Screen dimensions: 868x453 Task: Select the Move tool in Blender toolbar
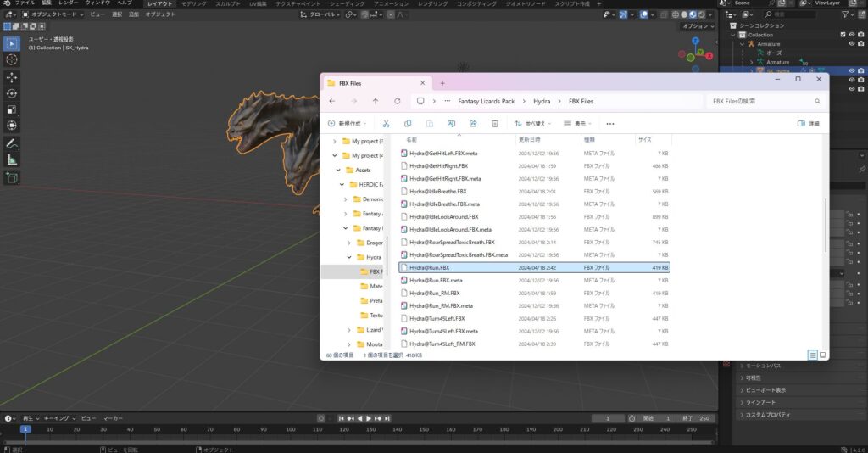pyautogui.click(x=12, y=77)
